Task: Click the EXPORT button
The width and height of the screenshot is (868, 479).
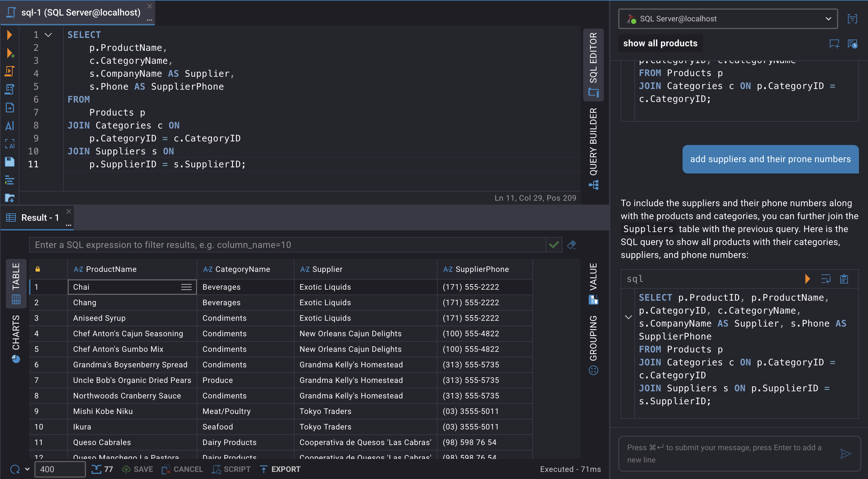Action: (x=280, y=469)
